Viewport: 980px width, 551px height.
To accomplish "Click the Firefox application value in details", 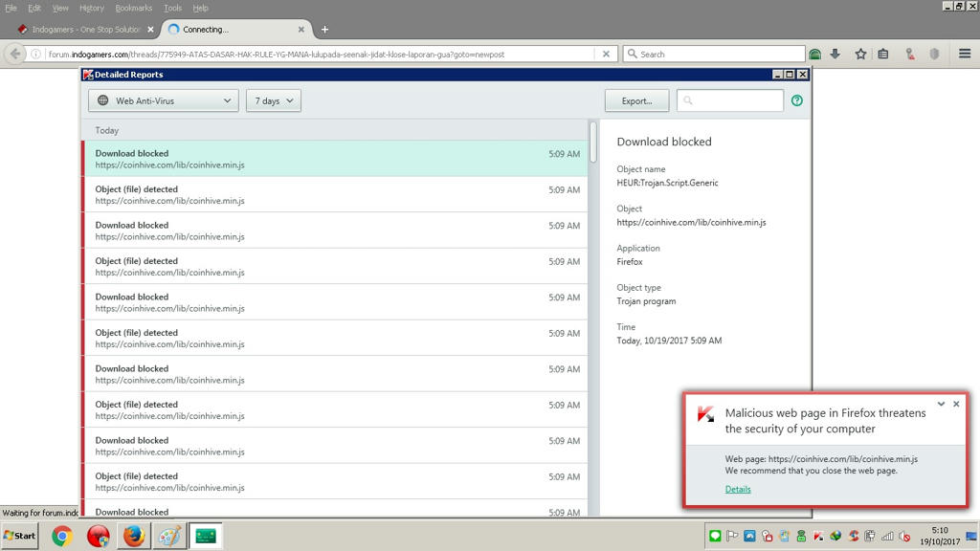I will (630, 262).
